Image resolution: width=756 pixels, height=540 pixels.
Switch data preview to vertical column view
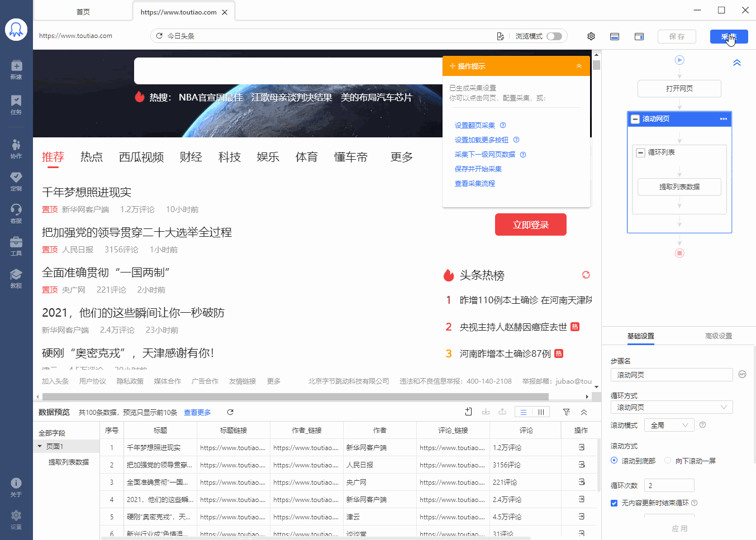541,412
